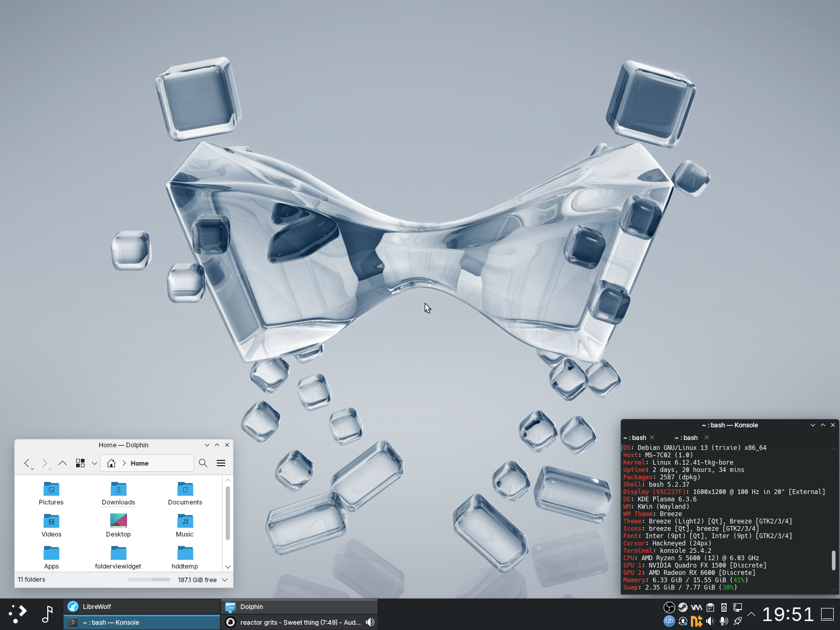
Task: Open the Pictures folder
Action: click(x=51, y=493)
